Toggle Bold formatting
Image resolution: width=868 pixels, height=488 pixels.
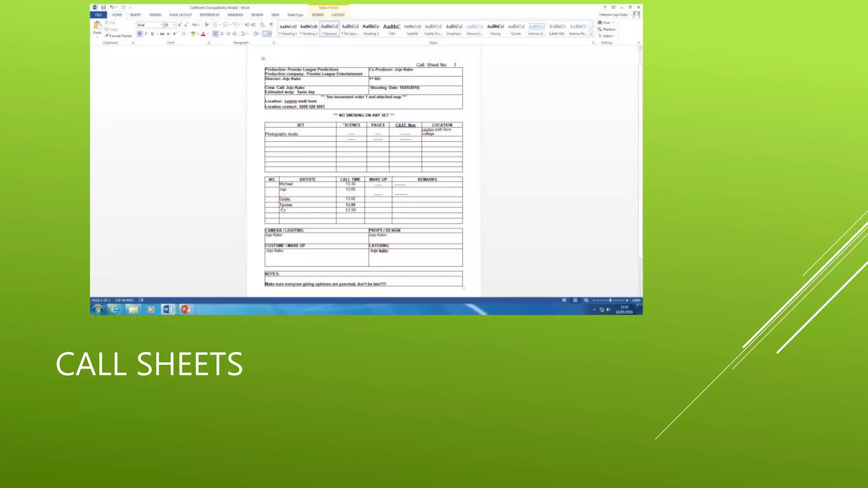tap(139, 34)
